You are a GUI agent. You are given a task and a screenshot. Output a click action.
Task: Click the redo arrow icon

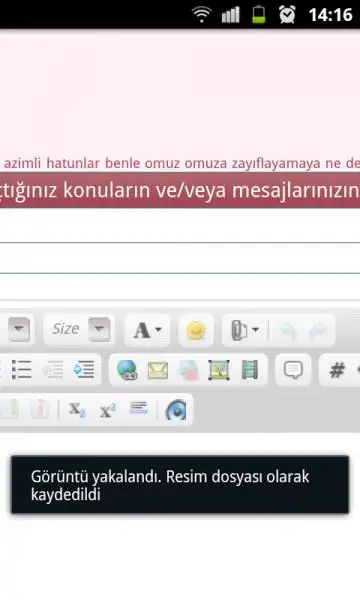[318, 331]
